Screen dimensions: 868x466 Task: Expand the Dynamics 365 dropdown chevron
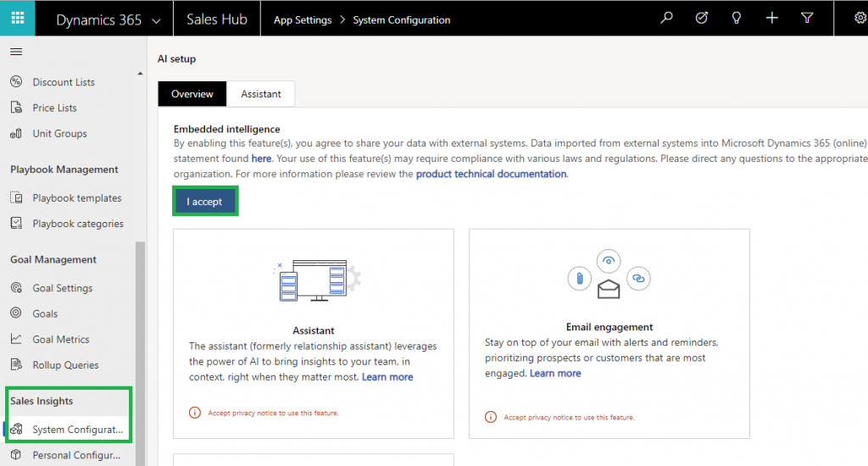click(154, 20)
